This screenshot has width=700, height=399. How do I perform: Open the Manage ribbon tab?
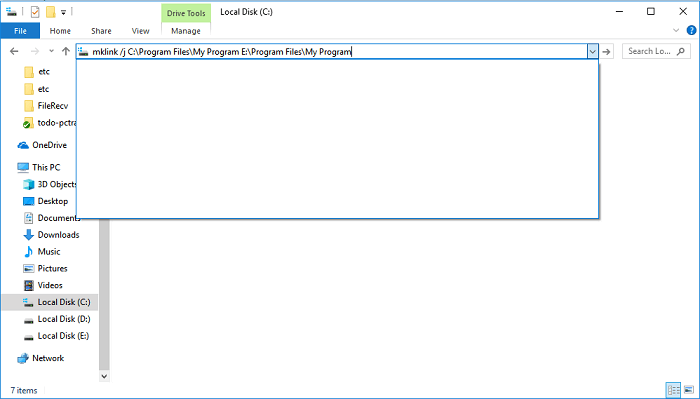coord(186,31)
